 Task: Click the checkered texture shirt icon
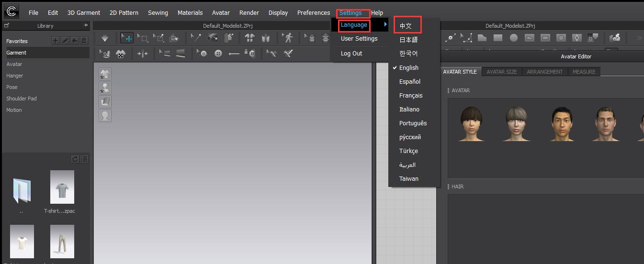(x=121, y=54)
